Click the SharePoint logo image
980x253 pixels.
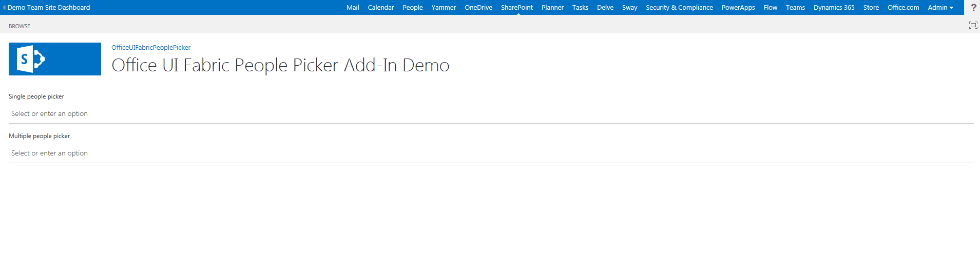pos(55,59)
